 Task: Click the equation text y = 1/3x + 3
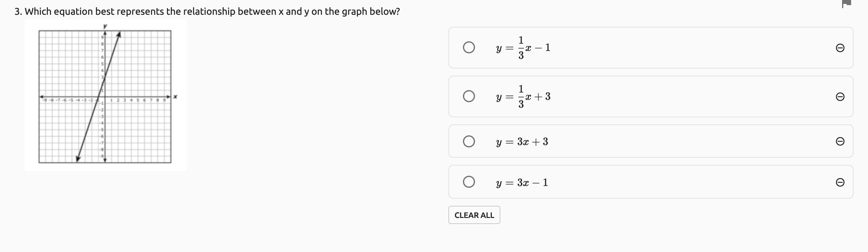coord(523,97)
